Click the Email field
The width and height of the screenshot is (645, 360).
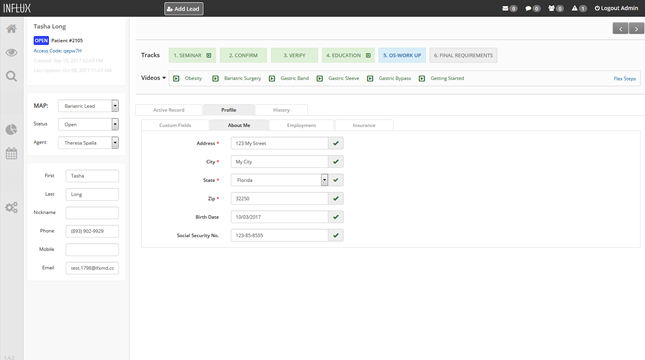(x=92, y=268)
